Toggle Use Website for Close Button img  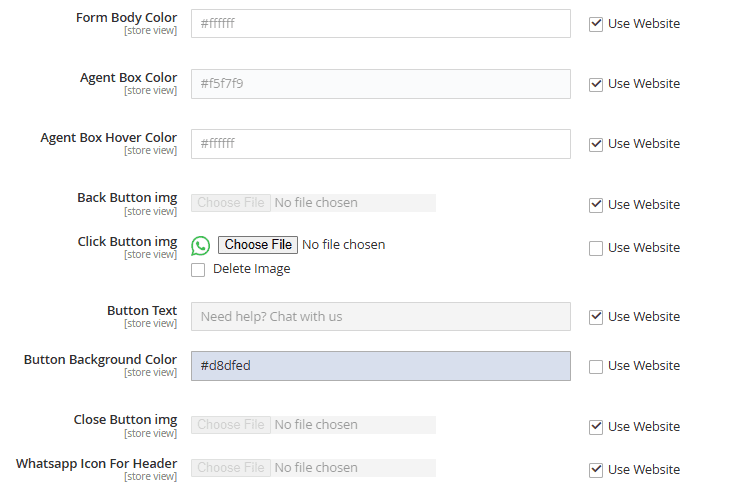[596, 427]
